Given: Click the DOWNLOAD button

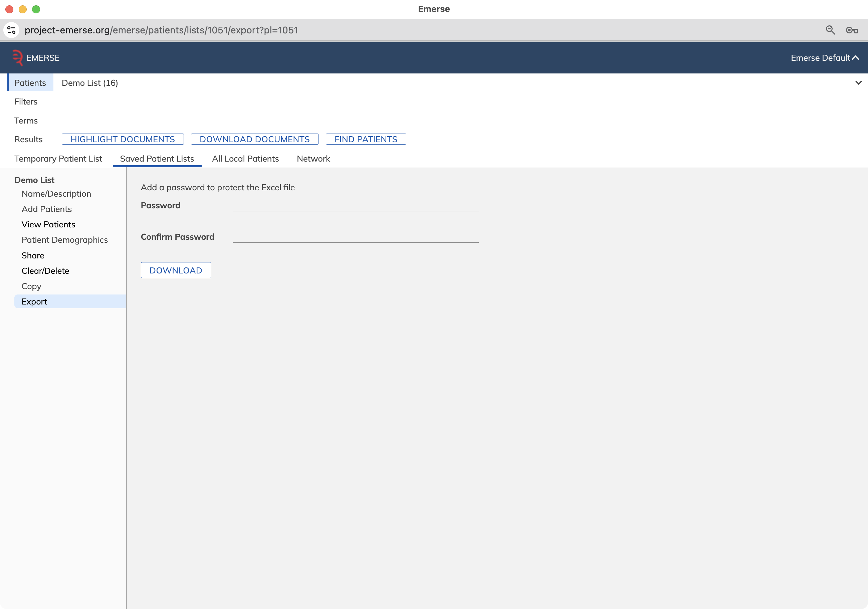Looking at the screenshot, I should (x=176, y=271).
